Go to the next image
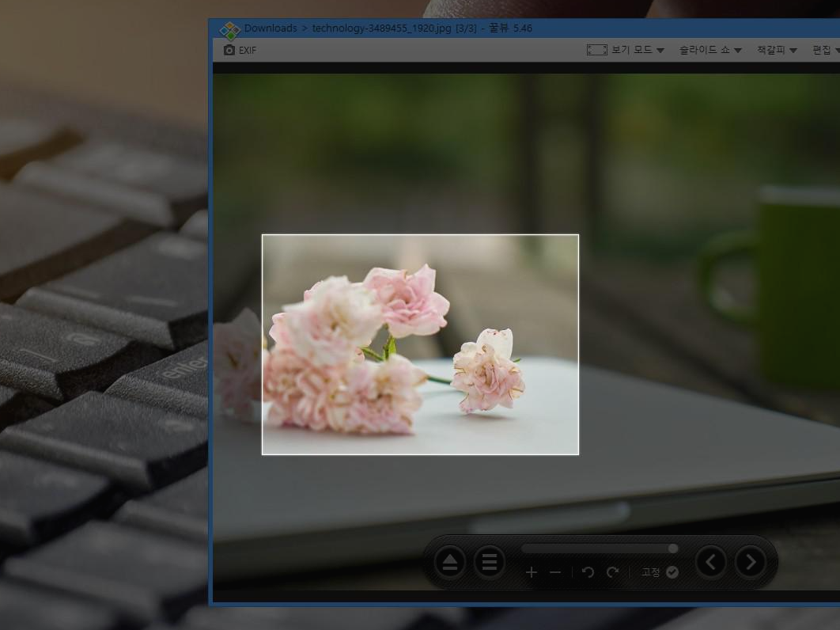 coord(751,562)
